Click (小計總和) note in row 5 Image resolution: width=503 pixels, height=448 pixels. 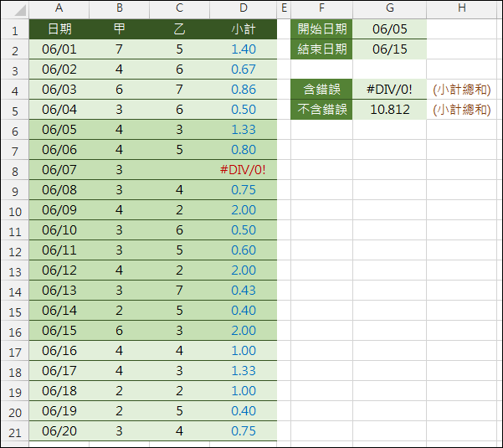pyautogui.click(x=462, y=110)
